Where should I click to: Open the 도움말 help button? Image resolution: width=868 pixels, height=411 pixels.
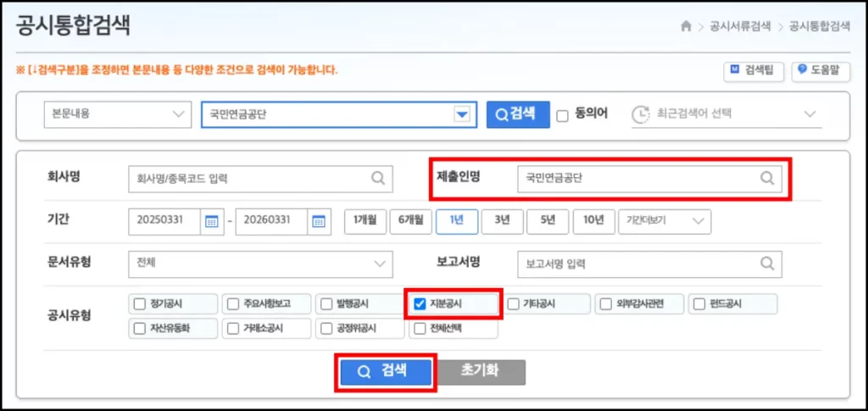click(x=821, y=71)
